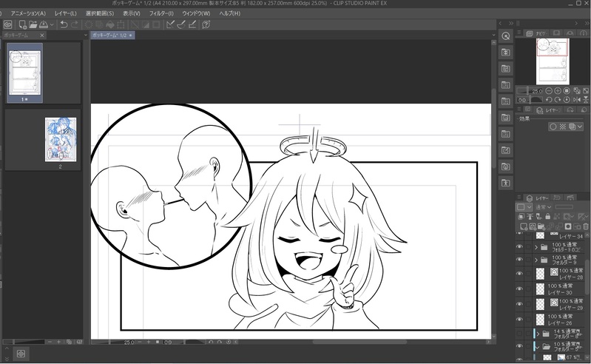
Task: Open ヘルプ(H) menu
Action: point(229,13)
